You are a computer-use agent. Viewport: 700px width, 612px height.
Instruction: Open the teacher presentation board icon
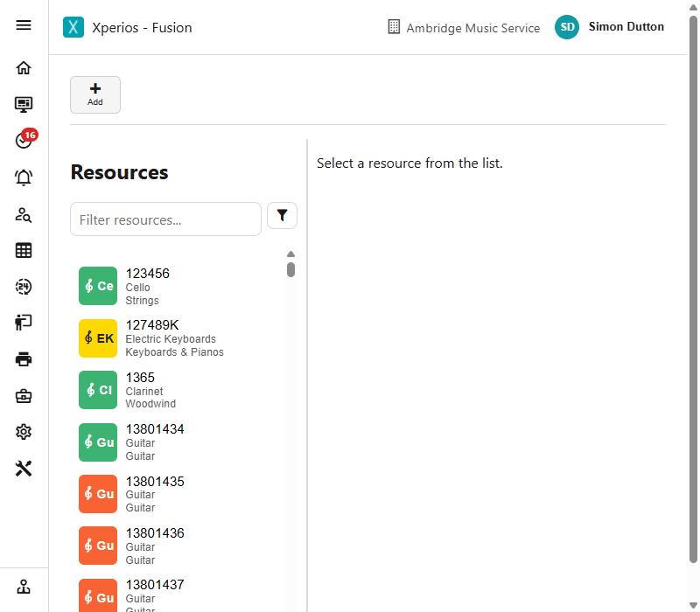tap(24, 322)
